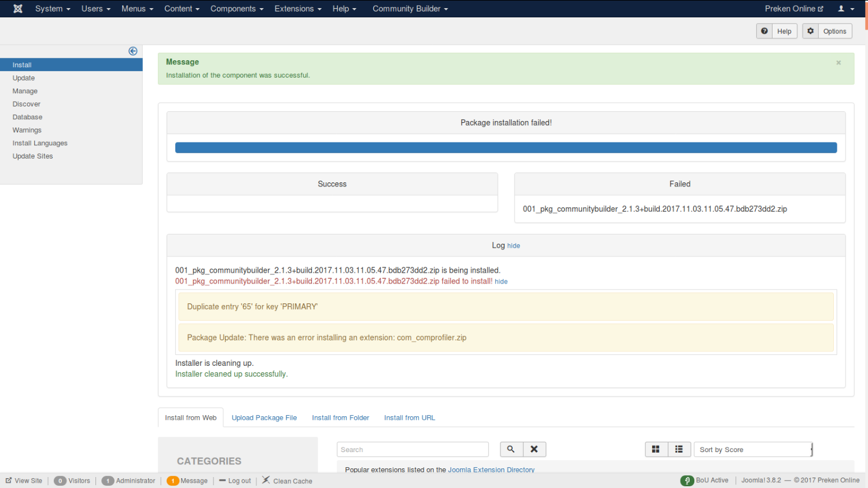The height and width of the screenshot is (488, 868).
Task: Hide the Log panel
Action: click(513, 246)
